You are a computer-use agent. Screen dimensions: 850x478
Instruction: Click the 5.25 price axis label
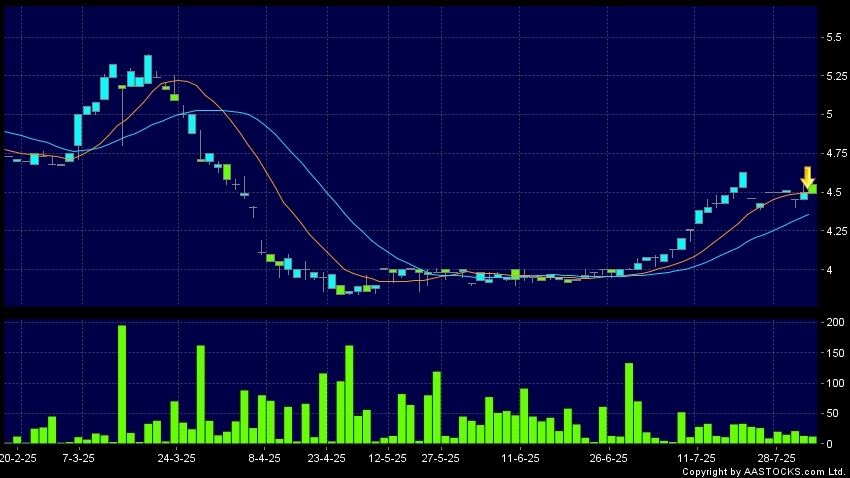click(x=836, y=76)
